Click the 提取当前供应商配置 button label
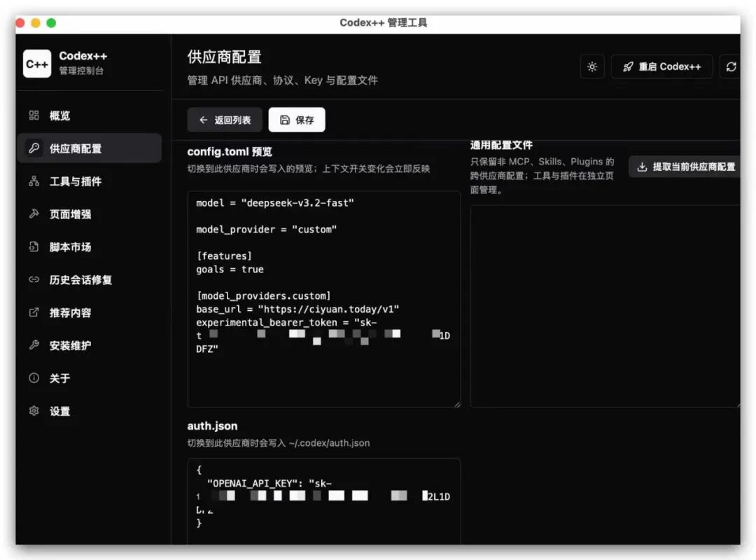Viewport: 756px width, 560px height. pos(694,167)
